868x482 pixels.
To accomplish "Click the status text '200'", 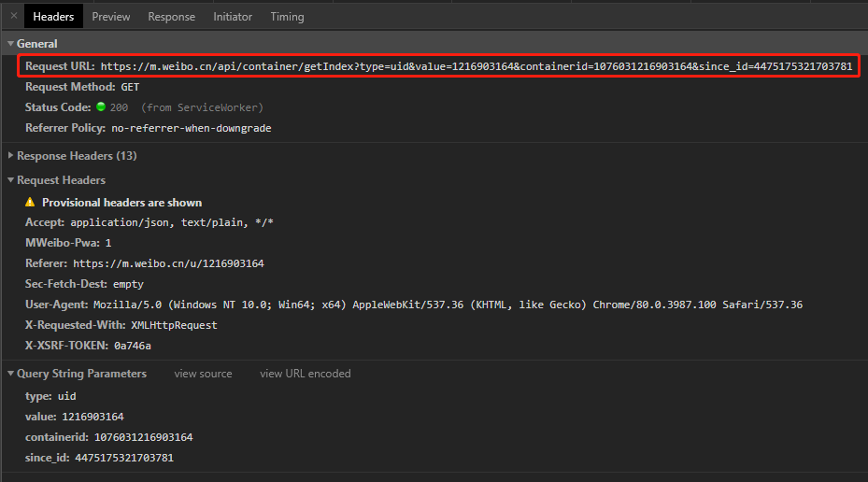I will pos(119,107).
